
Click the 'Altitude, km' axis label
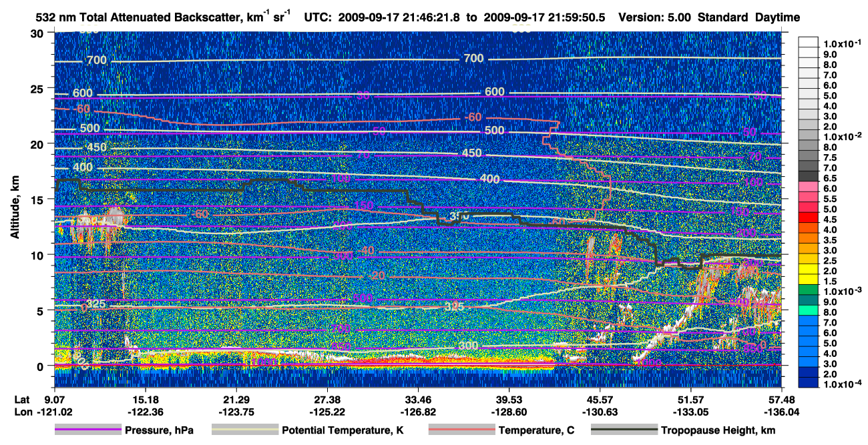tap(15, 208)
